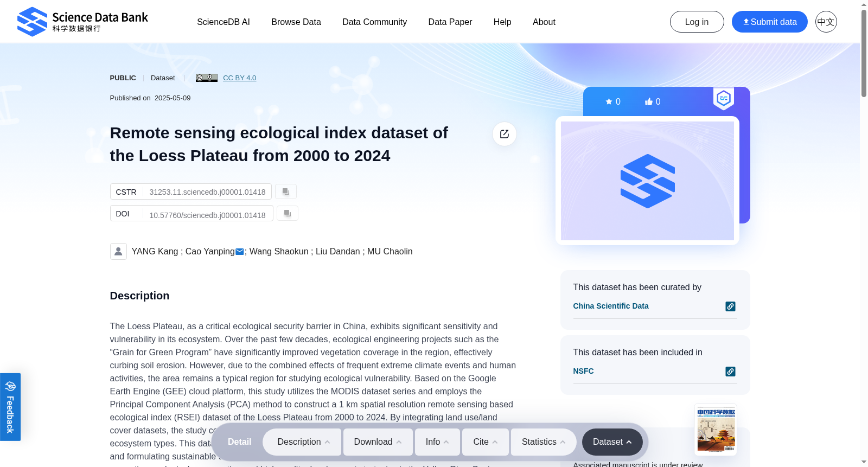This screenshot has height=467, width=868.
Task: Click the Science Data Bank logo
Action: click(x=82, y=22)
